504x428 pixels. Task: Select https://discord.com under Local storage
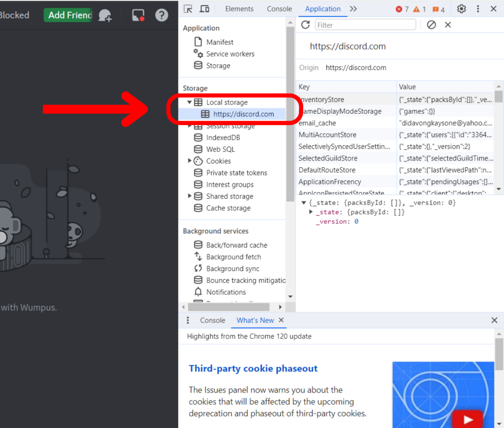243,114
